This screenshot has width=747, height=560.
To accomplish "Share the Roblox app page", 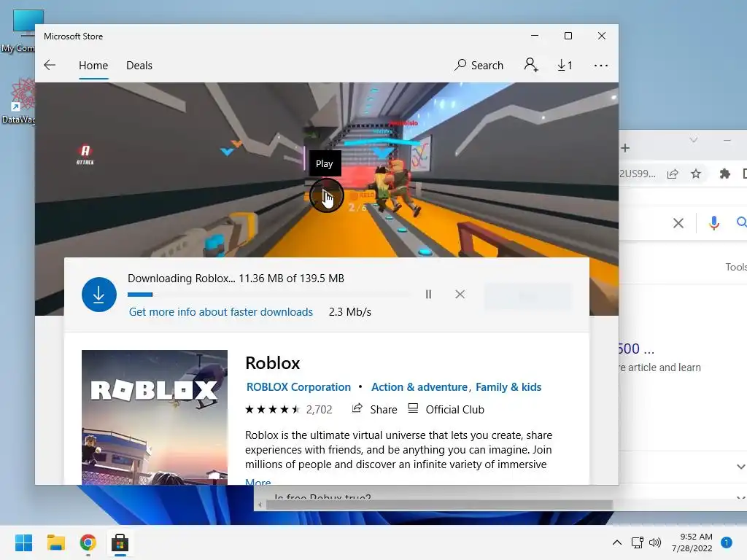I will [374, 410].
